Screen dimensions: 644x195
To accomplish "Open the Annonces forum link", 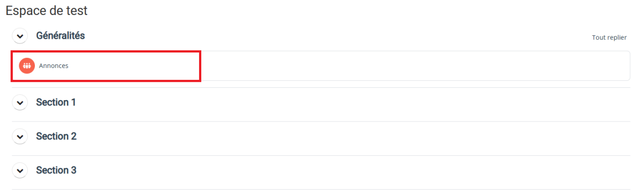I will point(54,66).
